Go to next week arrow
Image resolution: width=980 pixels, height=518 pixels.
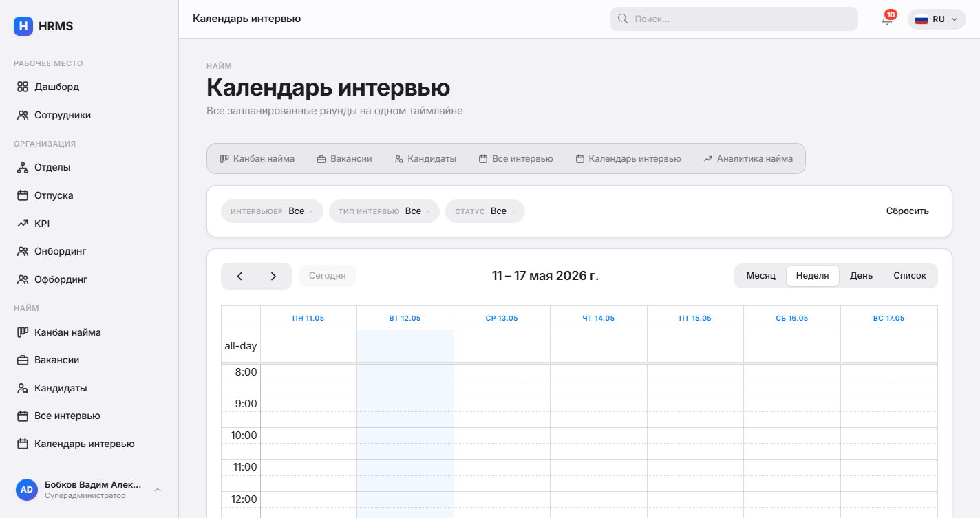273,277
